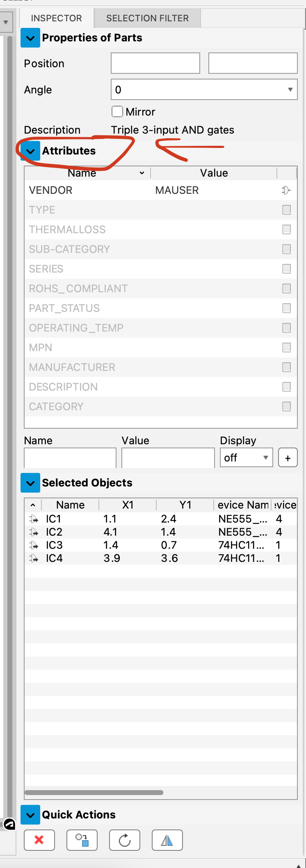Click the gate icon beside IC1 row
This screenshot has height=868, width=306.
(34, 518)
